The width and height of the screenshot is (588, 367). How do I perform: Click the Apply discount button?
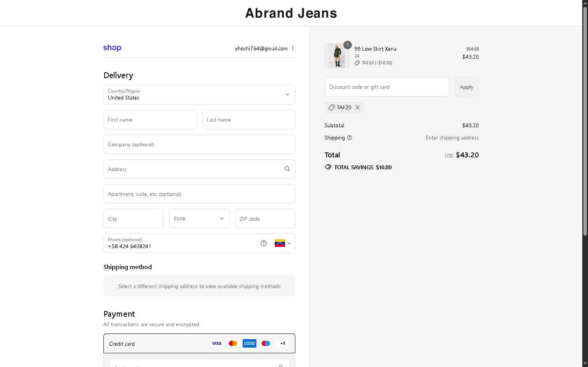point(466,87)
